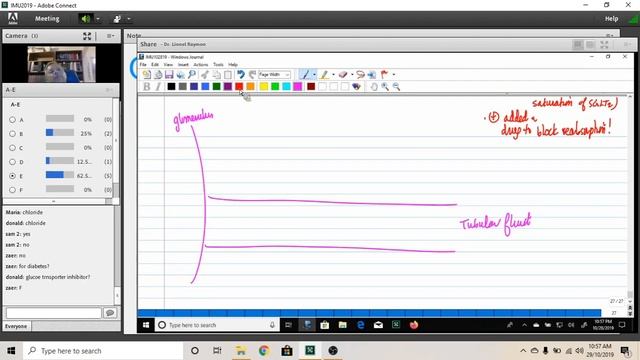Open Task View on the taskbar
The image size is (640, 360).
coord(217,351)
